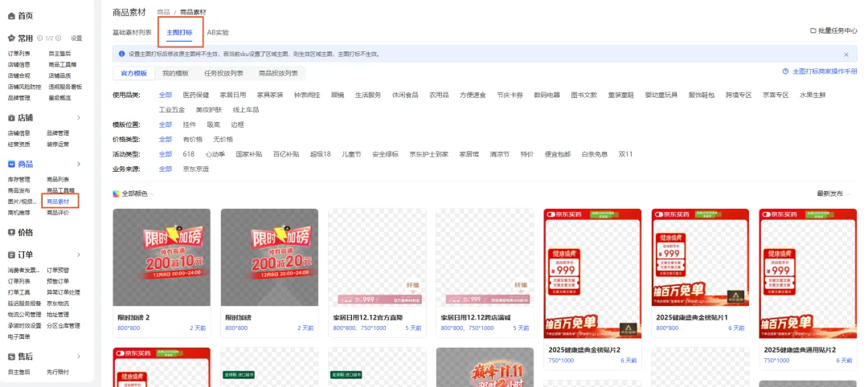
Task: Filter category by 家居日用
Action: click(x=233, y=95)
